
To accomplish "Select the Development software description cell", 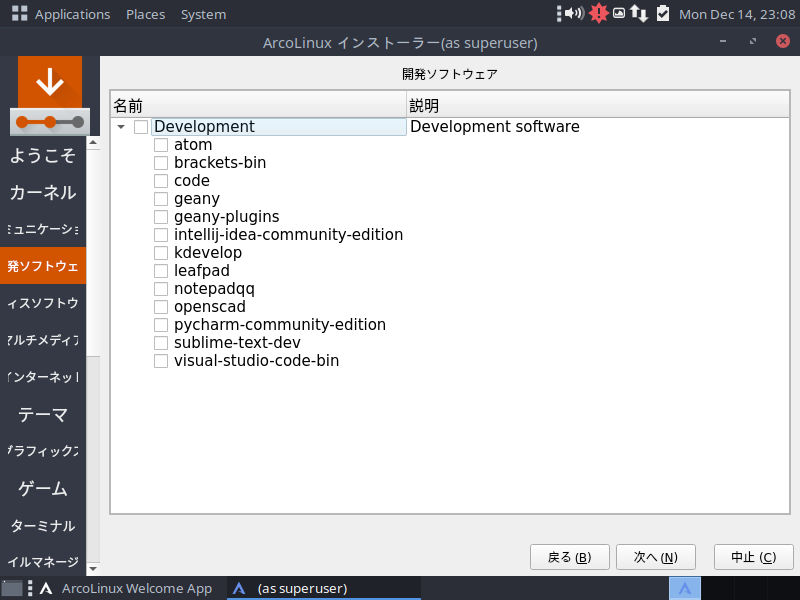I will [495, 127].
